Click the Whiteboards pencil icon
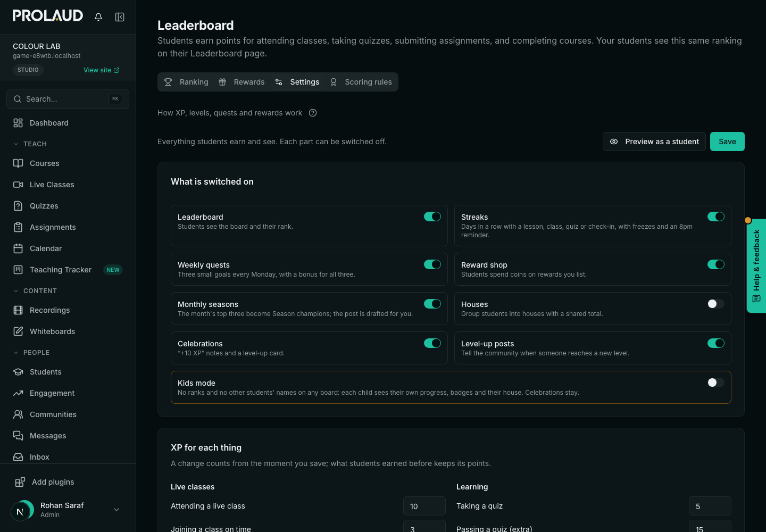The width and height of the screenshot is (766, 532). click(x=18, y=331)
